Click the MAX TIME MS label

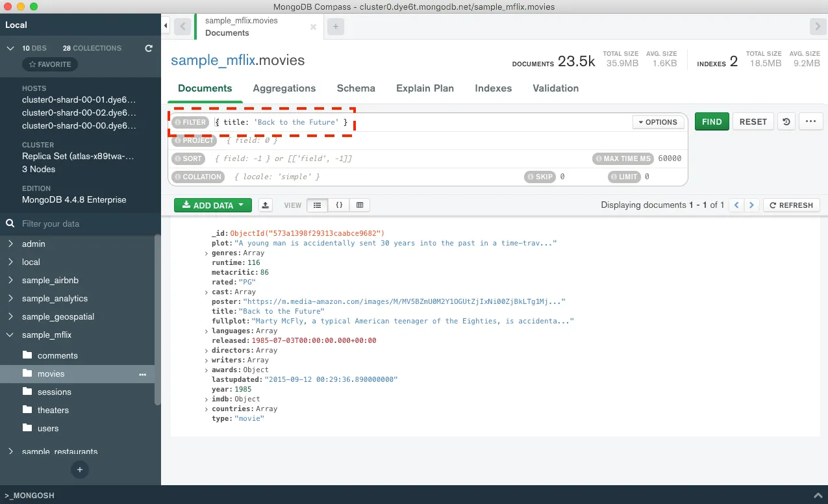coord(623,158)
